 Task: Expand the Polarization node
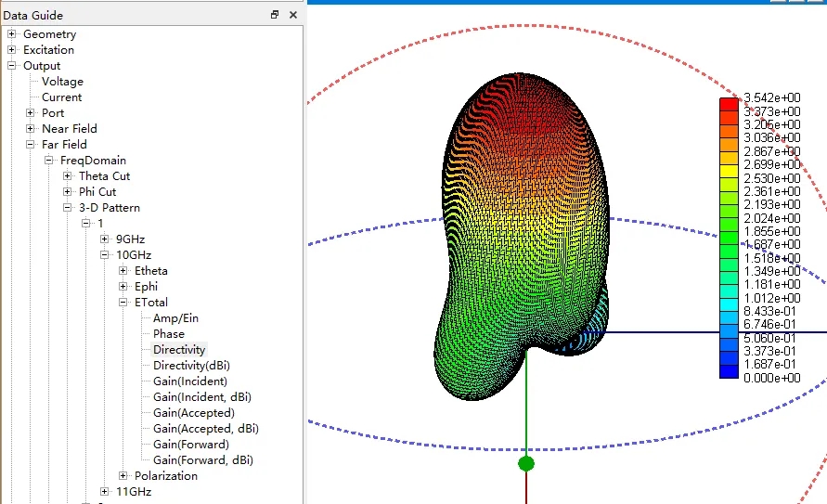click(x=123, y=475)
